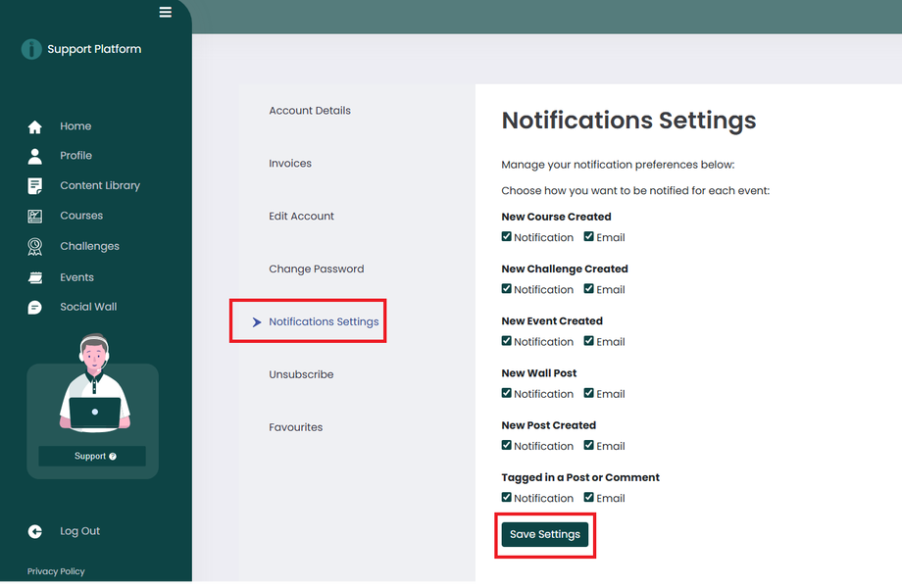Viewport: 902px width, 588px height.
Task: Click the Home house icon
Action: click(35, 127)
